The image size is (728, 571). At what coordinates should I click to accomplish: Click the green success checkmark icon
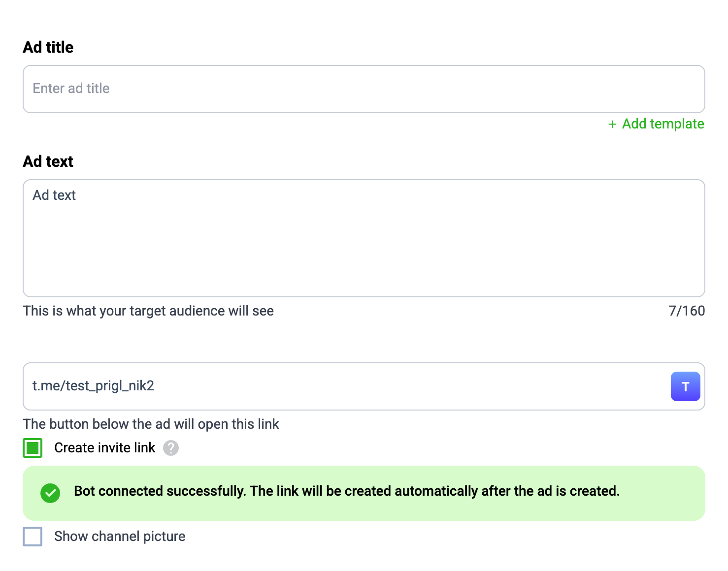click(x=50, y=493)
